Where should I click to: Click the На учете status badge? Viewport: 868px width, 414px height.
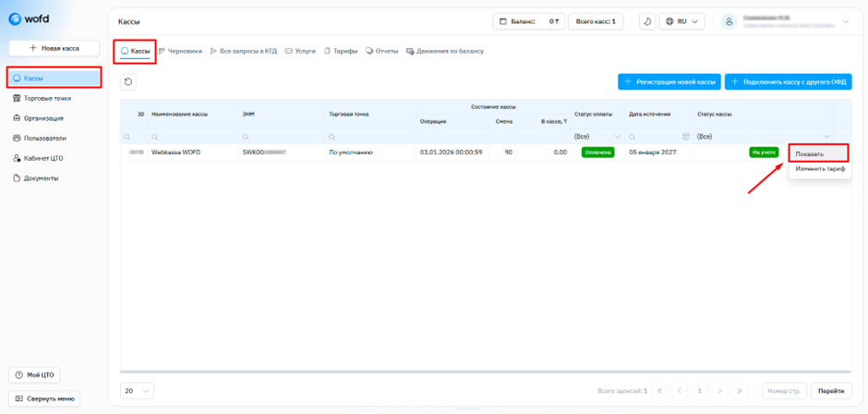pos(764,152)
